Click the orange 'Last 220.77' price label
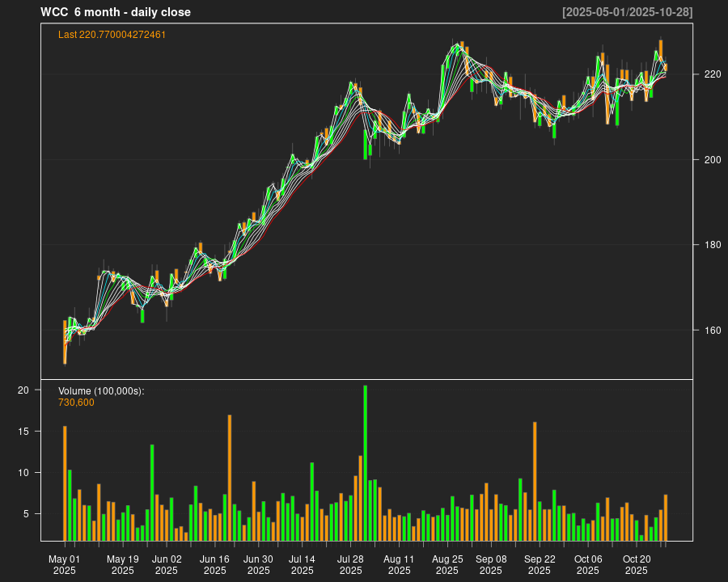The image size is (728, 582). [x=112, y=35]
